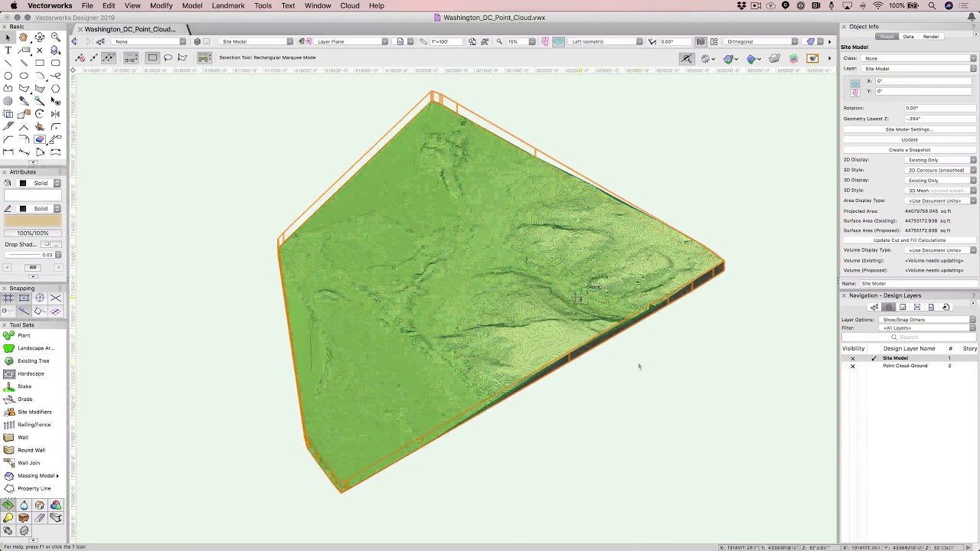Open the Class dropdown in Object Info
Viewport: 980px width, 551px height.
(x=919, y=58)
